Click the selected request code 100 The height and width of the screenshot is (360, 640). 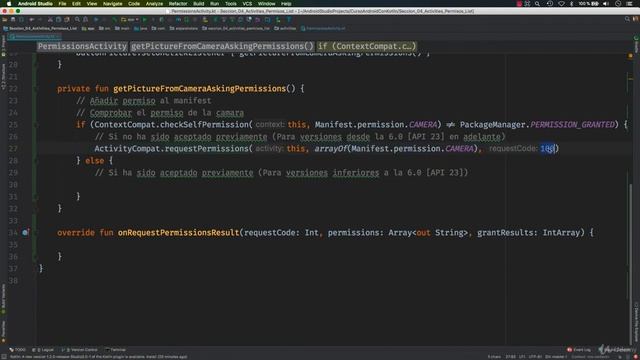click(547, 149)
